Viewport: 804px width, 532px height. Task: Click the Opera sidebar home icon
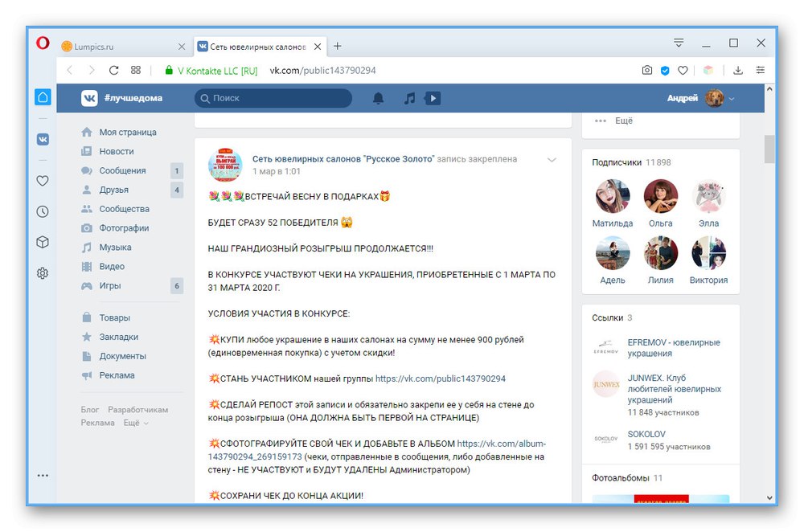pos(43,97)
